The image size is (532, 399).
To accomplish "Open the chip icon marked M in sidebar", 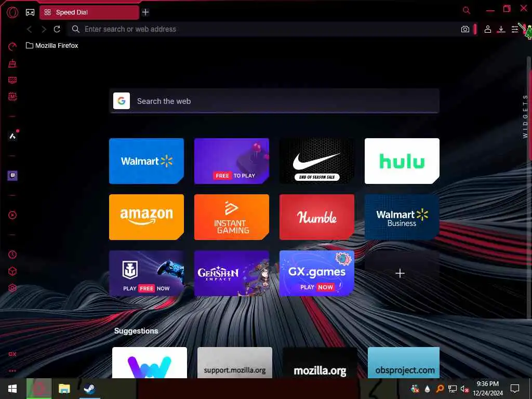I will tap(12, 96).
